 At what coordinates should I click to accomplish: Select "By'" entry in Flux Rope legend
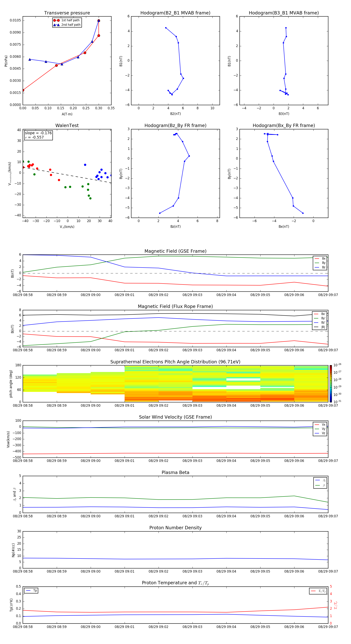click(320, 318)
